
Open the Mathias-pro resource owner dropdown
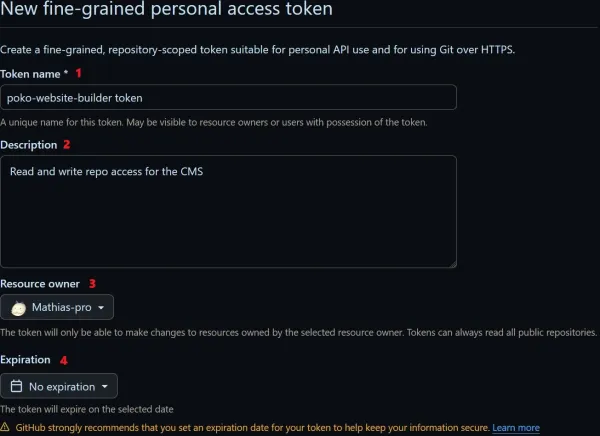58,307
